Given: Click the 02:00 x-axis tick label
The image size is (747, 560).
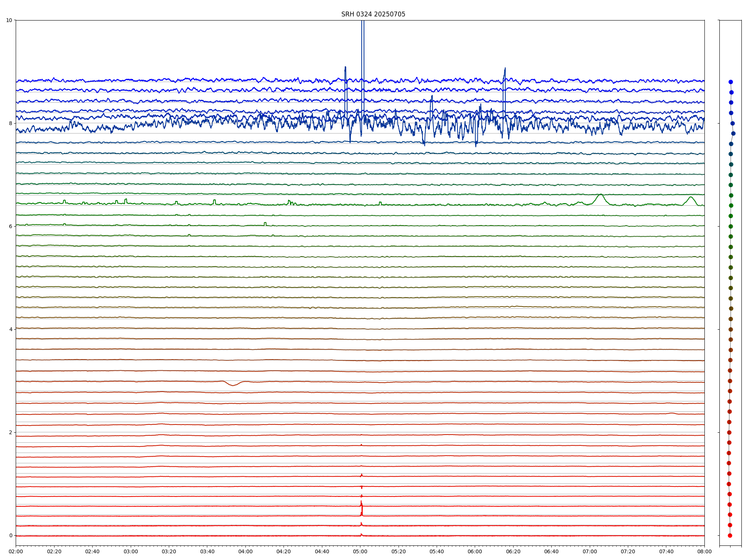Looking at the screenshot, I should (16, 551).
